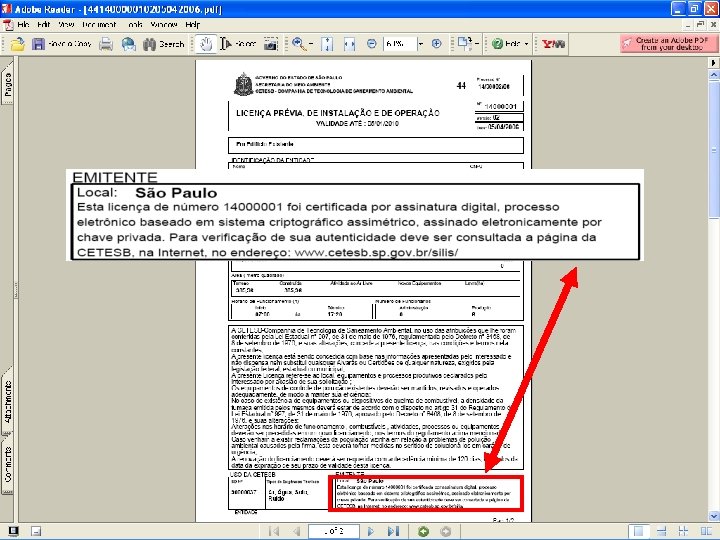Screen dimensions: 720x540
Task: Open the Window menu
Action: [x=164, y=24]
